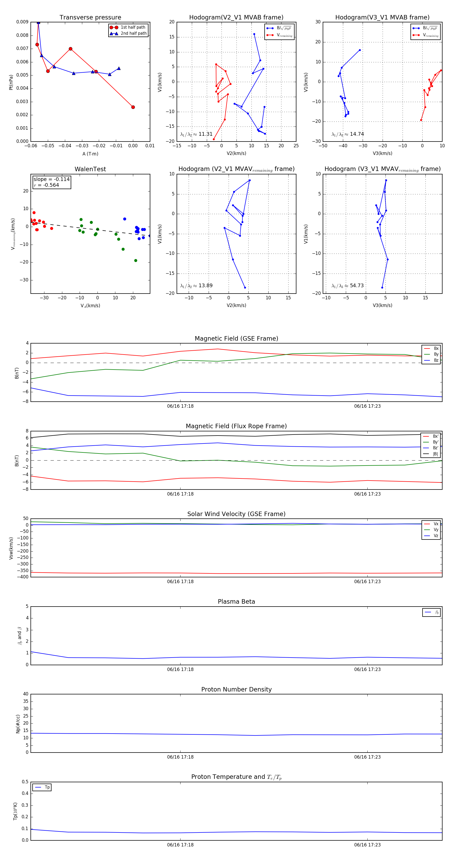Image resolution: width=473 pixels, height=868 pixels.
Task: Click the 'V remaining' legend entry in V3_V1 MVAB hodogram
Action: (426, 35)
